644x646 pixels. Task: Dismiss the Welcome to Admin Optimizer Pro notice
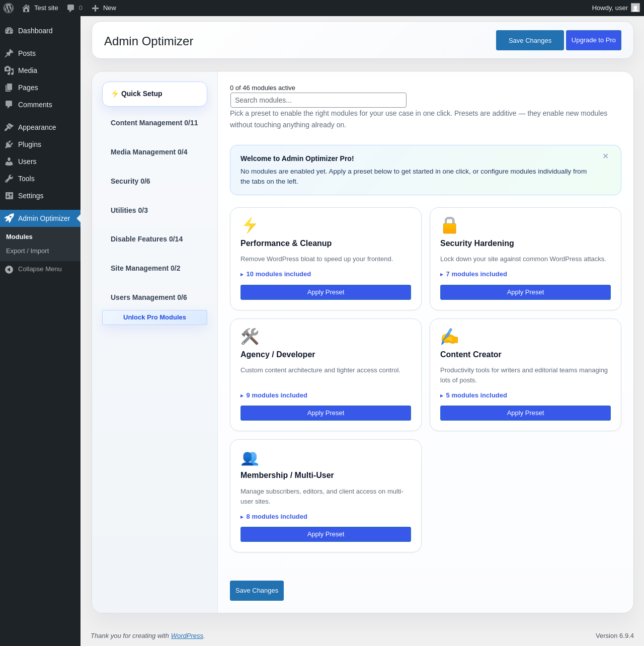[x=606, y=156]
